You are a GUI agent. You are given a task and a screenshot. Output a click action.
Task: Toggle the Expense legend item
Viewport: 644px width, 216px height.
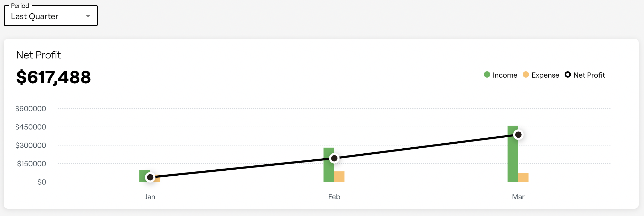(x=541, y=75)
